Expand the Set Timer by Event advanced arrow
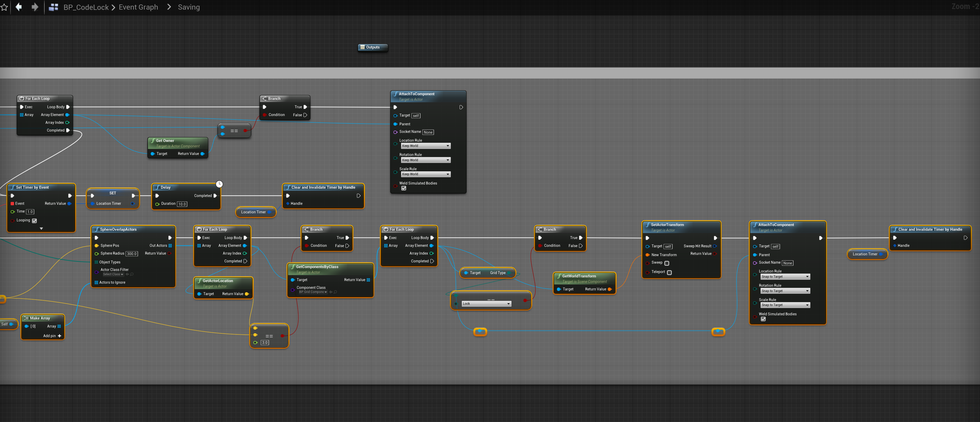 click(x=41, y=229)
